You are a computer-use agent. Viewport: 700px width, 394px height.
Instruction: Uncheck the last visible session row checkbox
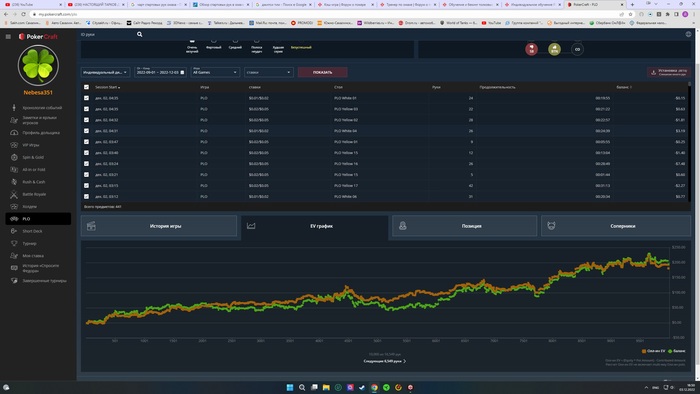click(x=86, y=196)
